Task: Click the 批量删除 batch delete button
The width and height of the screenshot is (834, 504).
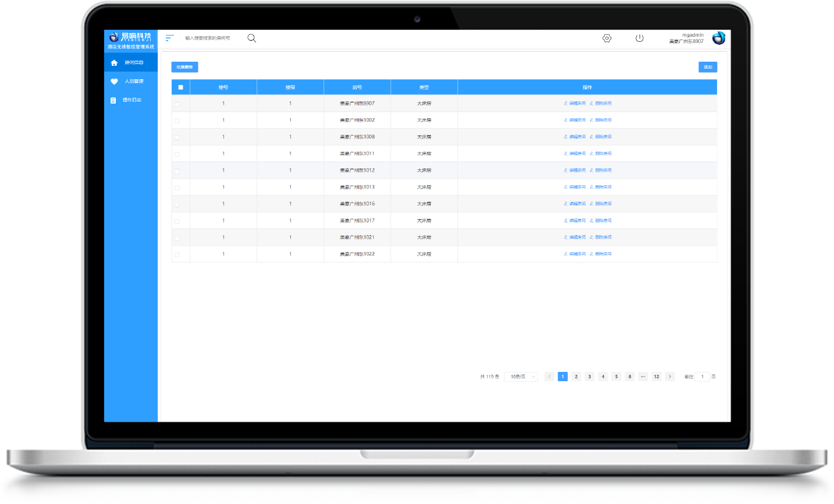Action: pyautogui.click(x=184, y=67)
